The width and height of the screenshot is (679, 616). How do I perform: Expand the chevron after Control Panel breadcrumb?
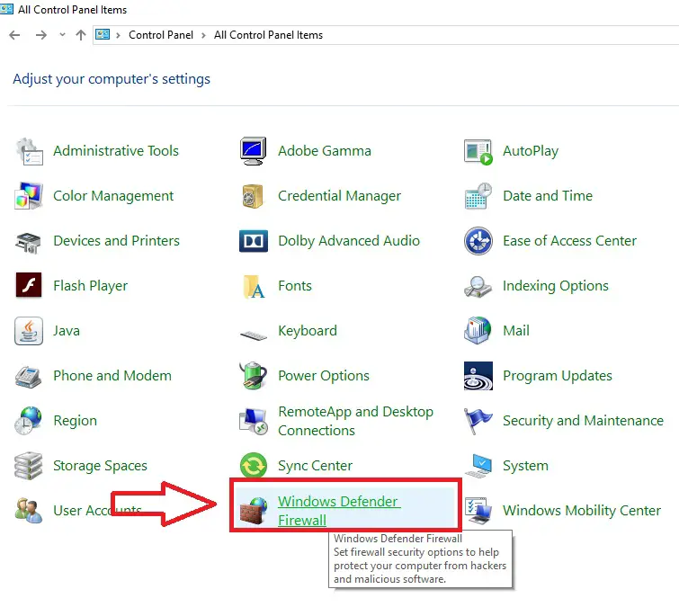coord(203,35)
